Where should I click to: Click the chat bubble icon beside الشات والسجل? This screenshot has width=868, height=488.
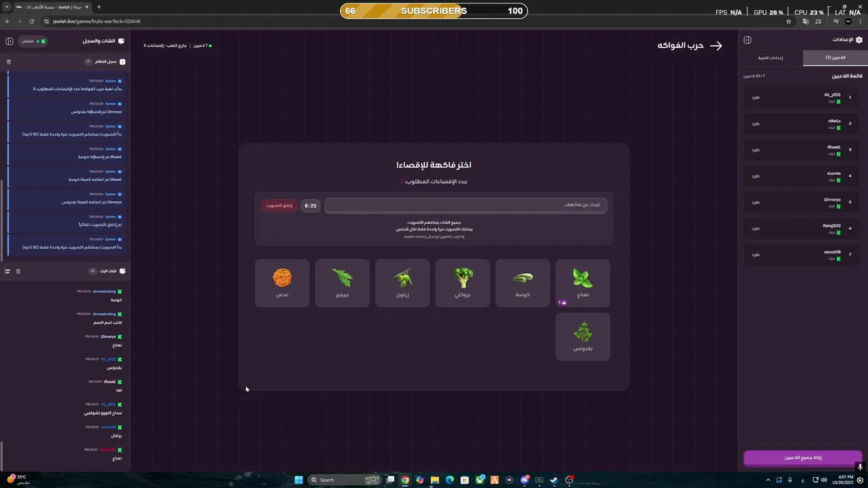click(x=121, y=41)
